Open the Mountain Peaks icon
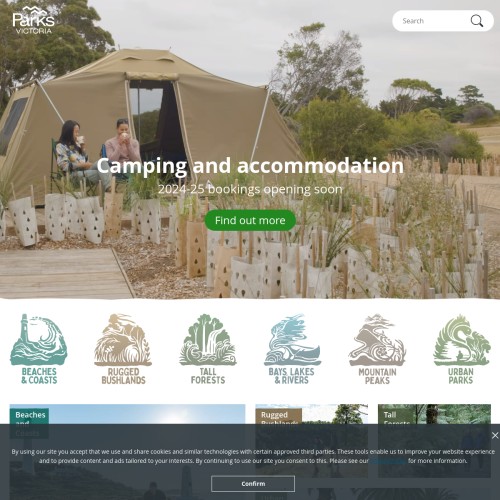The image size is (500, 500). point(377,349)
